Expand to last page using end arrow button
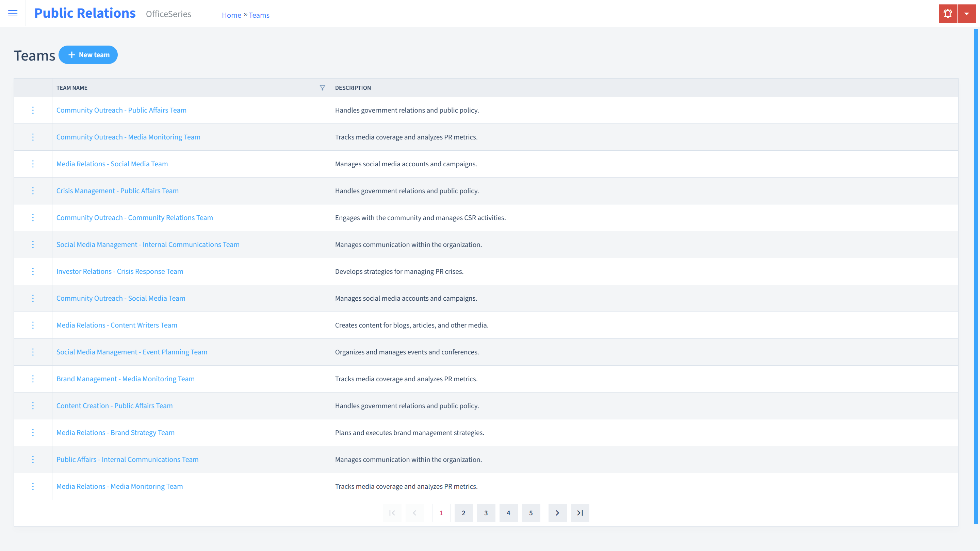Screen dimensions: 980x551 [x=580, y=513]
